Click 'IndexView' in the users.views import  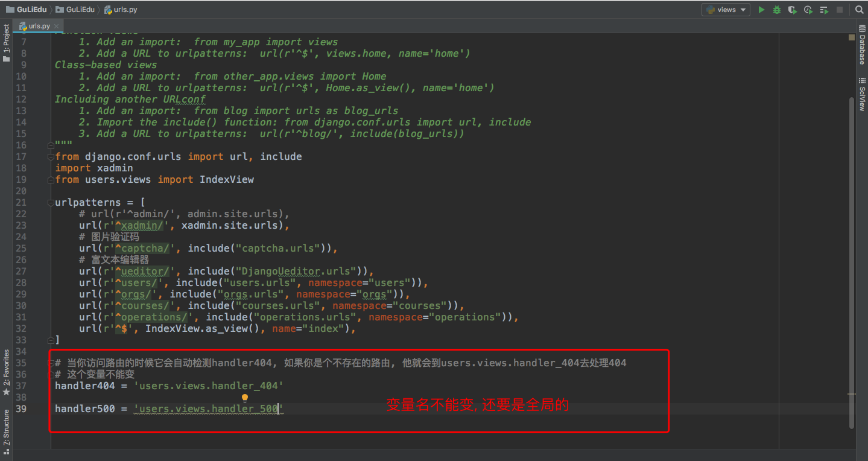click(x=227, y=179)
